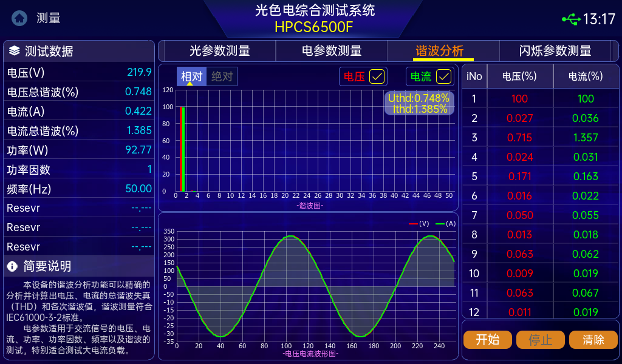
Task: Toggle the 电流 checkbox in harmonic chart
Action: (445, 76)
